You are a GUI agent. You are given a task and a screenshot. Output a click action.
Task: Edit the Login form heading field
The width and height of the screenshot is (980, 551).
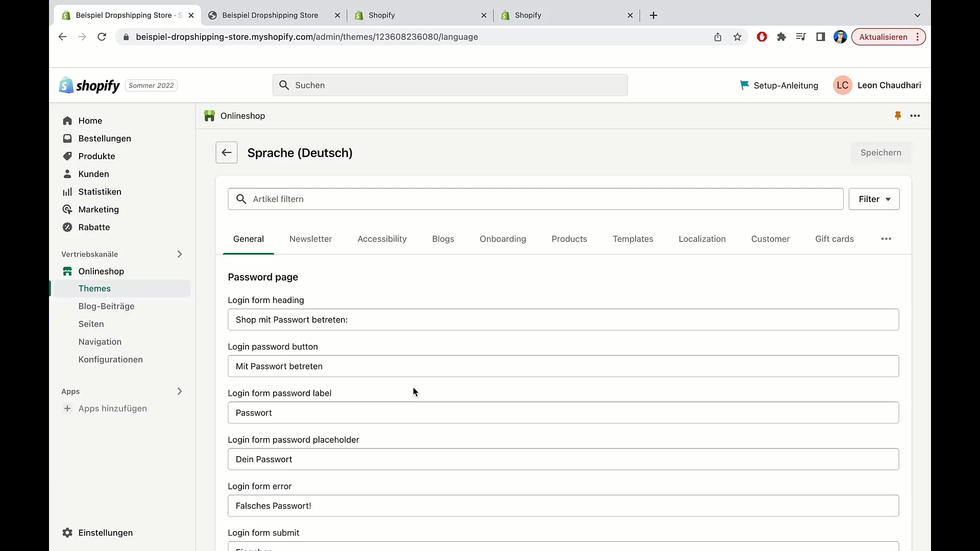(x=563, y=319)
